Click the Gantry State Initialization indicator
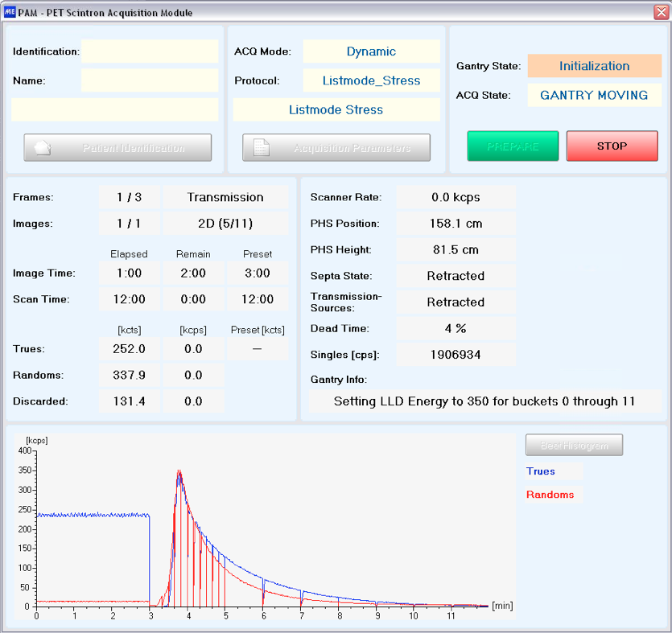Screen dimensions: 672x633 coord(594,66)
